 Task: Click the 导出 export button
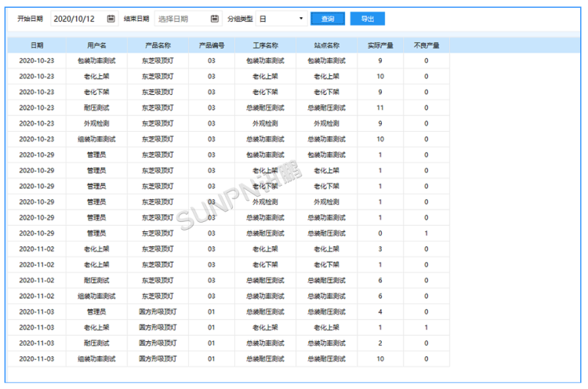368,18
